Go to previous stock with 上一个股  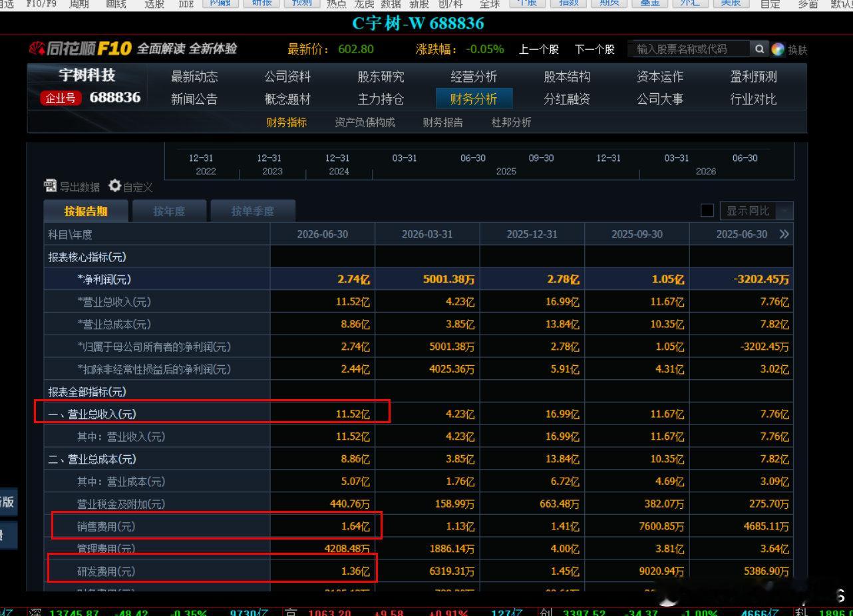539,49
